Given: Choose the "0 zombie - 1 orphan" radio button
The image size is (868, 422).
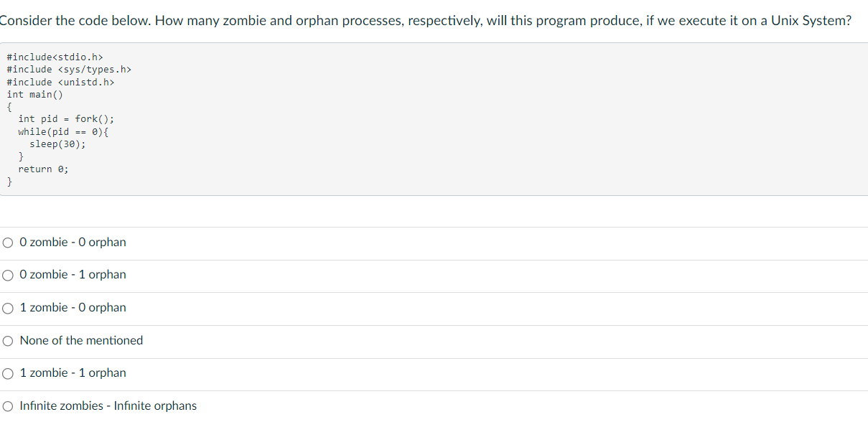Looking at the screenshot, I should [x=8, y=275].
